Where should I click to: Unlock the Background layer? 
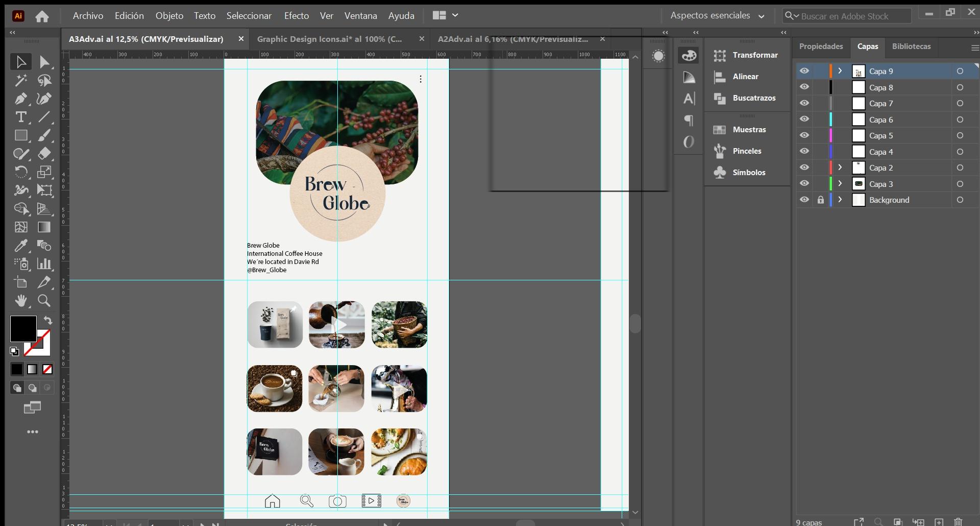820,200
